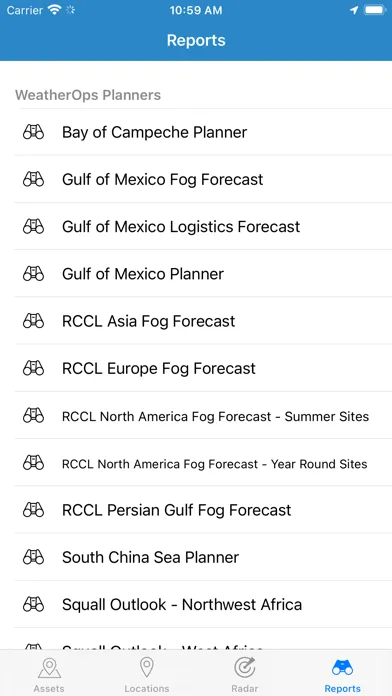The image size is (392, 696).
Task: Select the Reports binoculars tab icon
Action: tap(342, 668)
